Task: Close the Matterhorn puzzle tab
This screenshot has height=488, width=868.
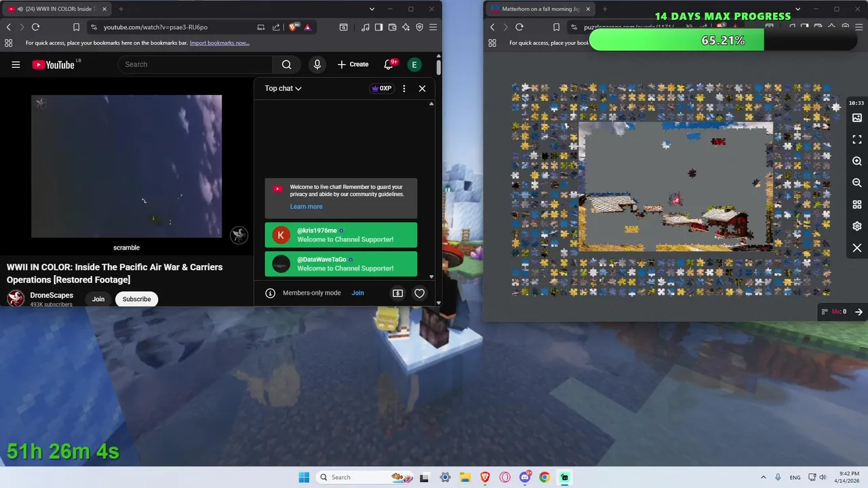Action: pyautogui.click(x=588, y=9)
